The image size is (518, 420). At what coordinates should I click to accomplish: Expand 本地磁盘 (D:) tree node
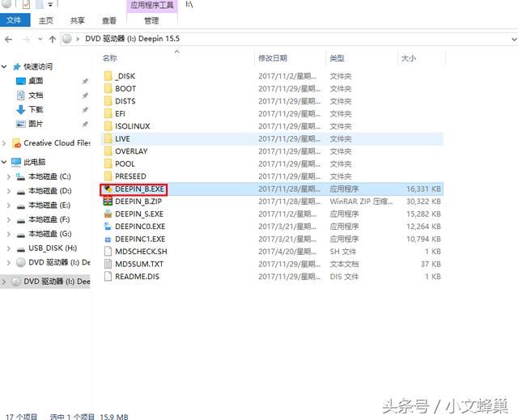click(x=9, y=191)
